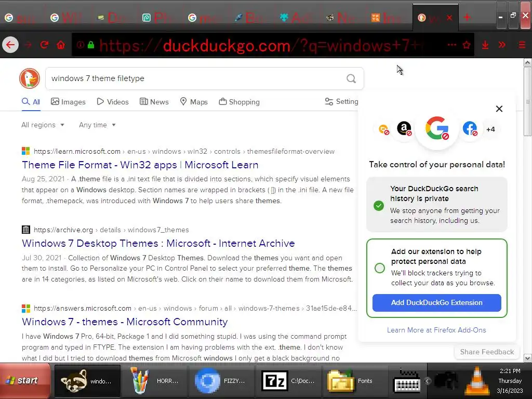This screenshot has height=399, width=532.
Task: Click the windo... browser taskbar item
Action: (87, 381)
